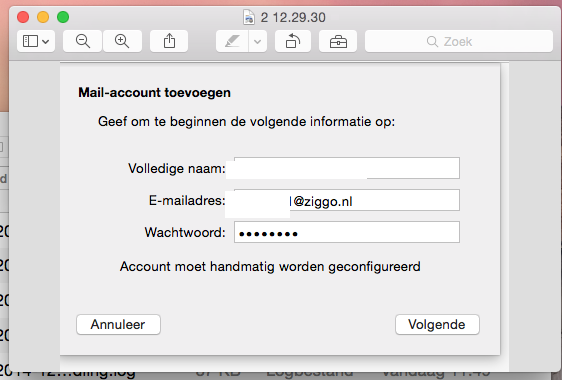
Task: Open the sidebar view options menu
Action: tap(36, 41)
